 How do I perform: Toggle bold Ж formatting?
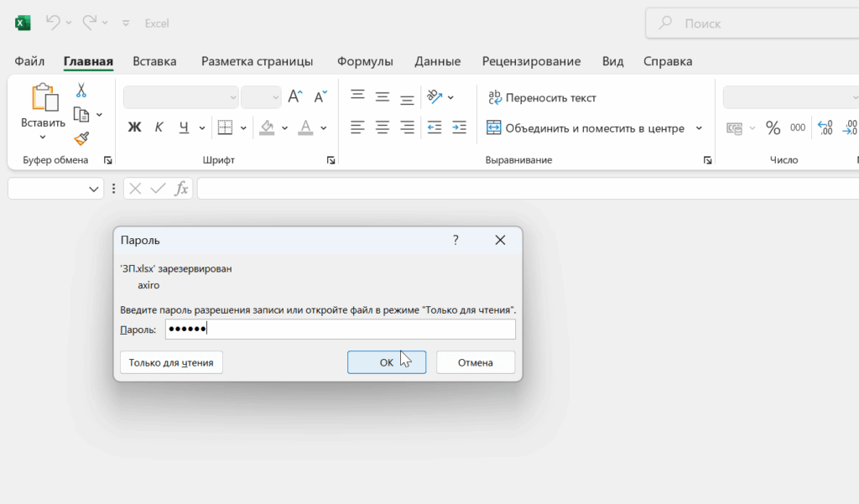[x=134, y=127]
